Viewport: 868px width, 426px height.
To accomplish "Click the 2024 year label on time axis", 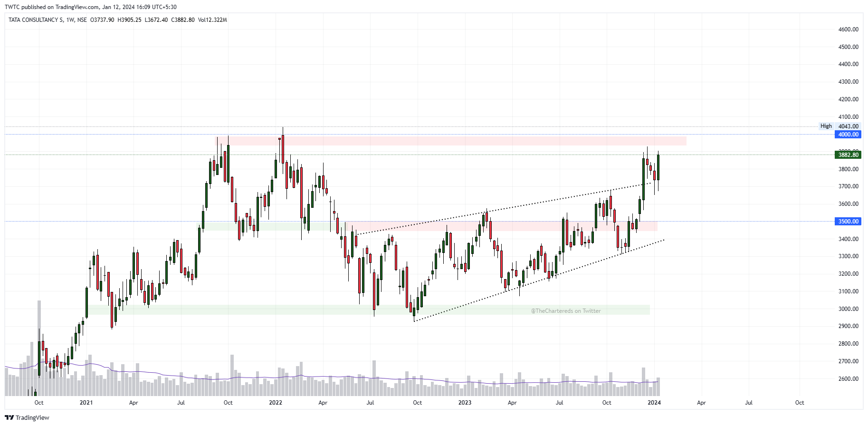I will pos(654,403).
